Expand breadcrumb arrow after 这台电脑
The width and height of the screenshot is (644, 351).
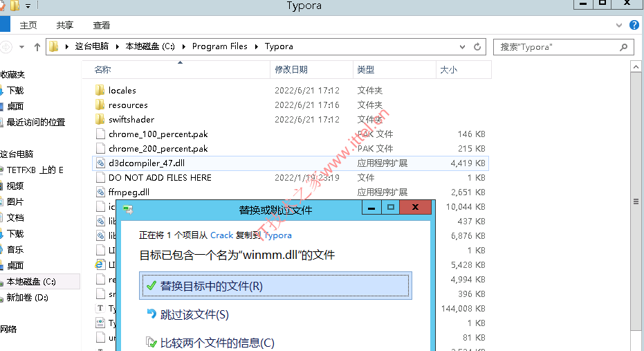click(x=117, y=46)
